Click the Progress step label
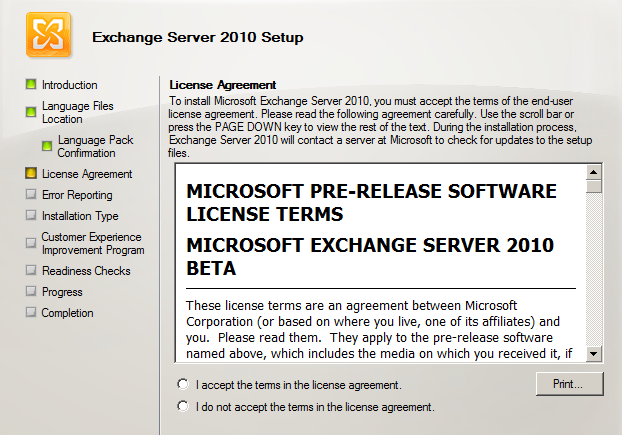 pos(62,292)
